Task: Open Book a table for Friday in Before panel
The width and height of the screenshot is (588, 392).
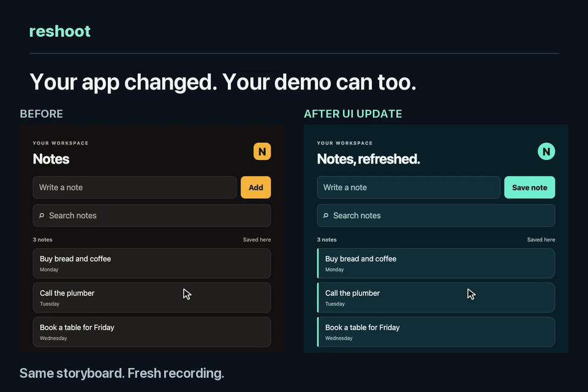Action: pyautogui.click(x=152, y=332)
